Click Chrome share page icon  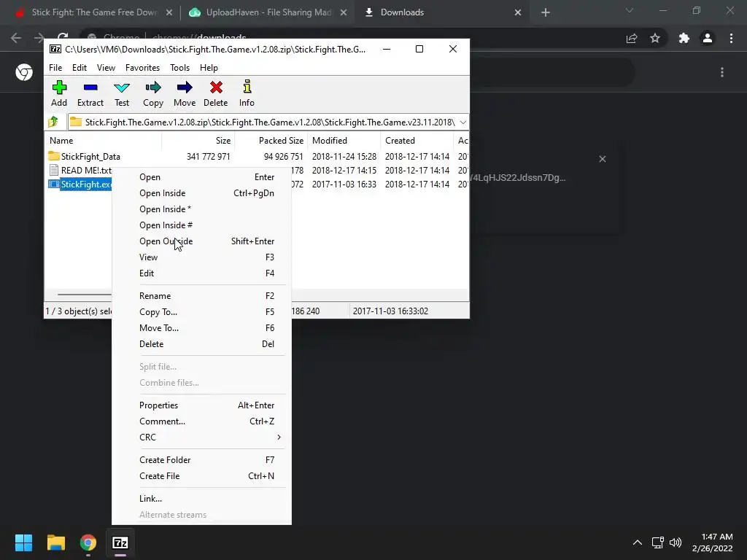pos(632,38)
